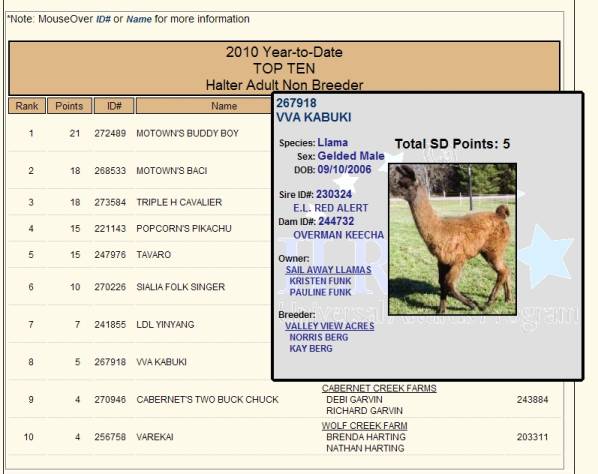The width and height of the screenshot is (598, 474).
Task: Open the SAIL AWAY LLAMAS owner link
Action: coord(328,270)
